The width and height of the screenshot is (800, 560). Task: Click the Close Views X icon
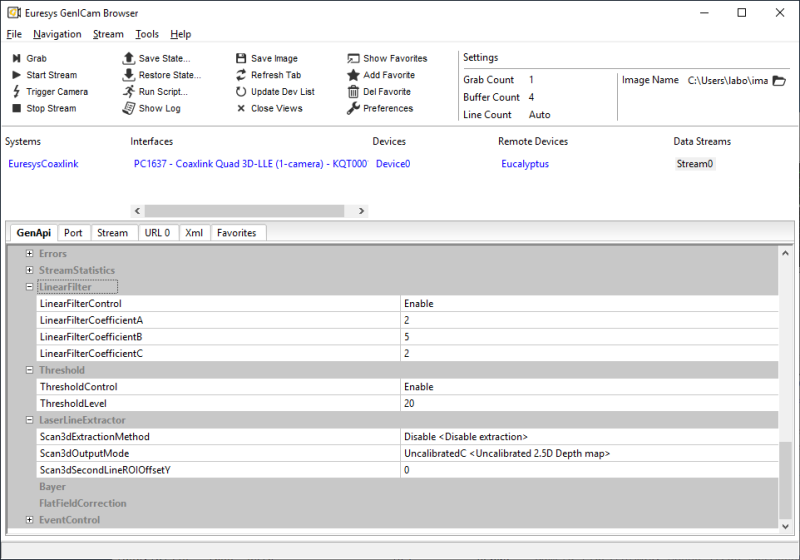pos(241,108)
